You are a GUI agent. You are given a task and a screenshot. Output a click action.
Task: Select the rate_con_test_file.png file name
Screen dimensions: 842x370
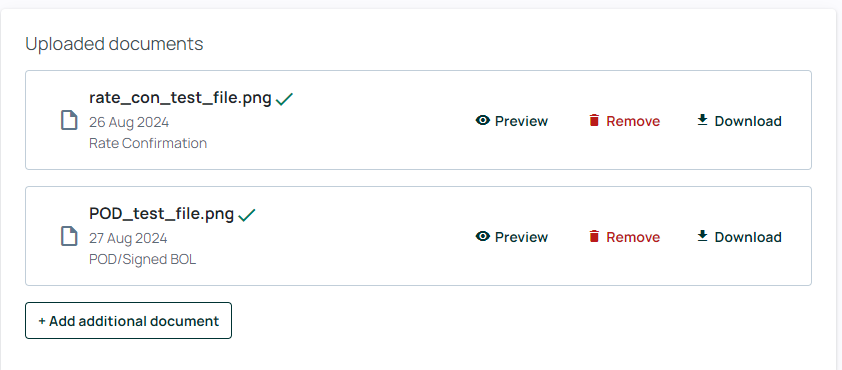pos(180,98)
